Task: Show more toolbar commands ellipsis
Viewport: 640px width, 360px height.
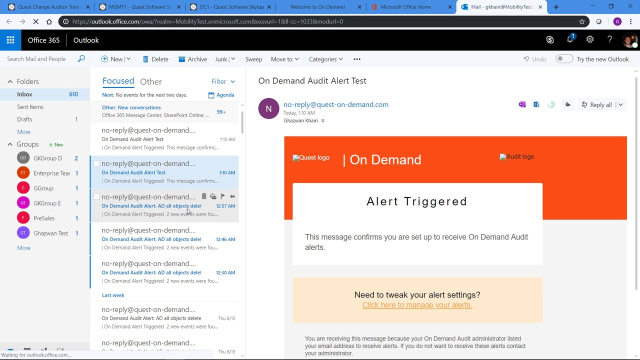Action: pyautogui.click(x=357, y=59)
